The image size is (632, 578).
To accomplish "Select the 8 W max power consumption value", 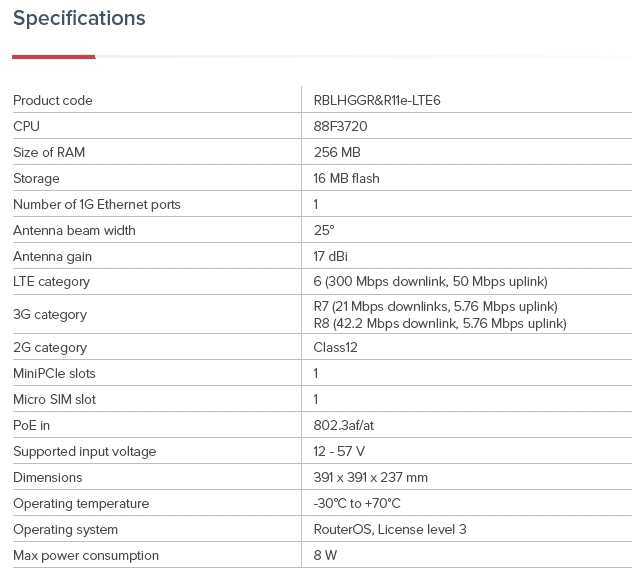I will [x=325, y=555].
